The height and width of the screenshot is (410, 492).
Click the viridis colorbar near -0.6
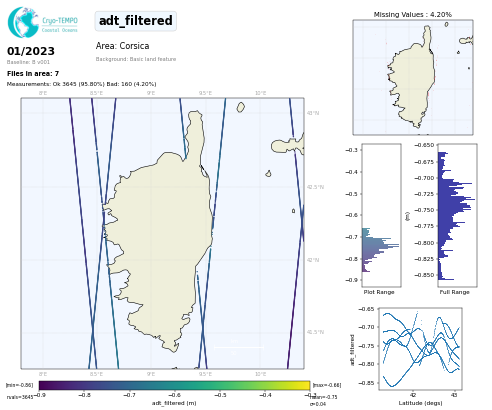[175, 386]
